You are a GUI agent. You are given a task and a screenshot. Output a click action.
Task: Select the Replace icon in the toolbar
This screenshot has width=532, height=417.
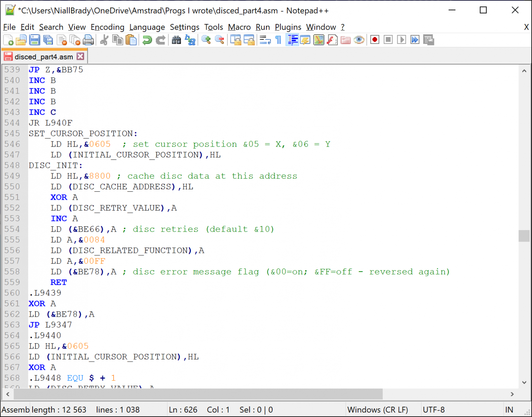pos(190,40)
